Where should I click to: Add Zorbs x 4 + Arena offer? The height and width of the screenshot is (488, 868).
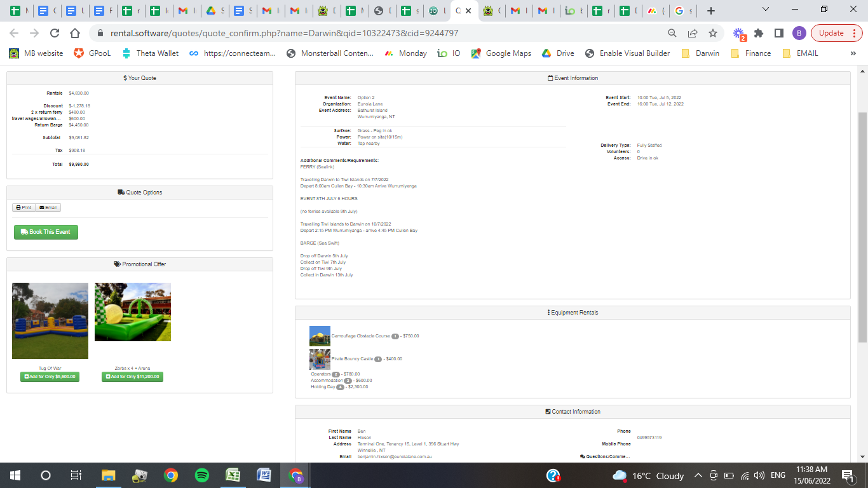[132, 377]
